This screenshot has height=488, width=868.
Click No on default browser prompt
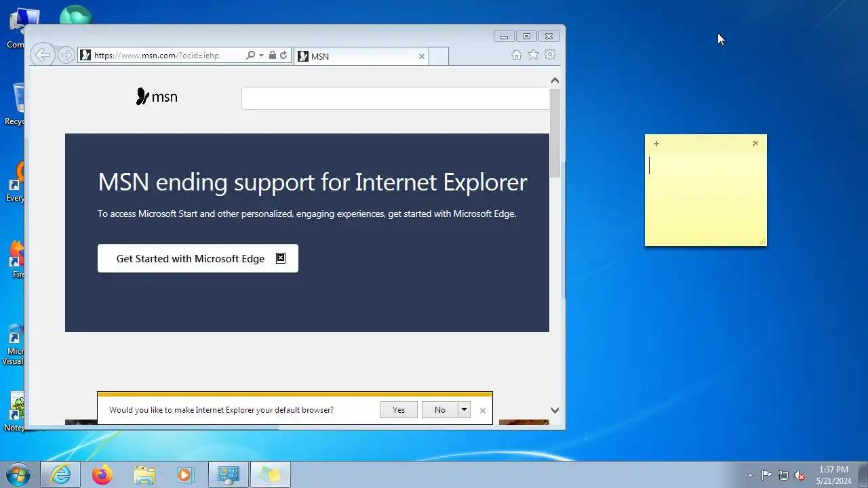(440, 409)
